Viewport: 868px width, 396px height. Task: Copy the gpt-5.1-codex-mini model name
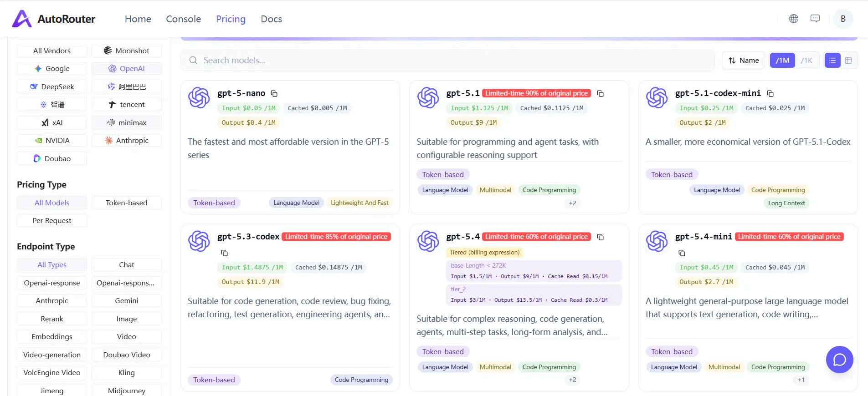pyautogui.click(x=770, y=93)
